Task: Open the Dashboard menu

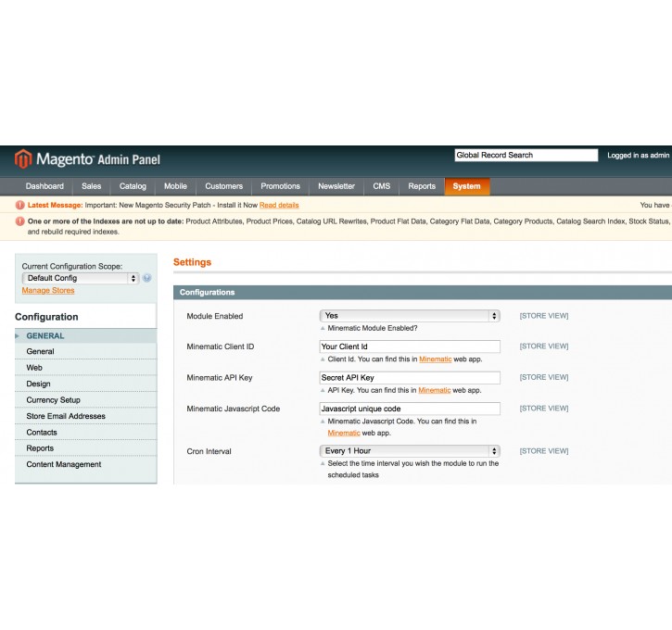Action: pyautogui.click(x=44, y=186)
